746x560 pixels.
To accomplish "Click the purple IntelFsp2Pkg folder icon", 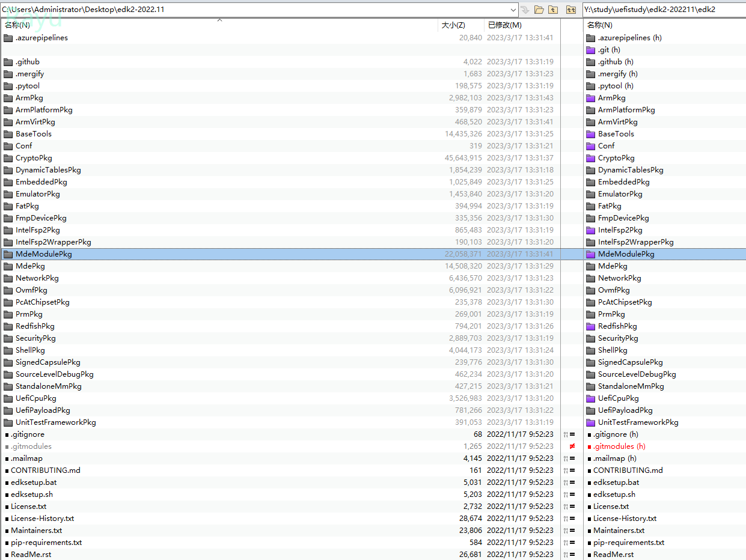I will 590,230.
